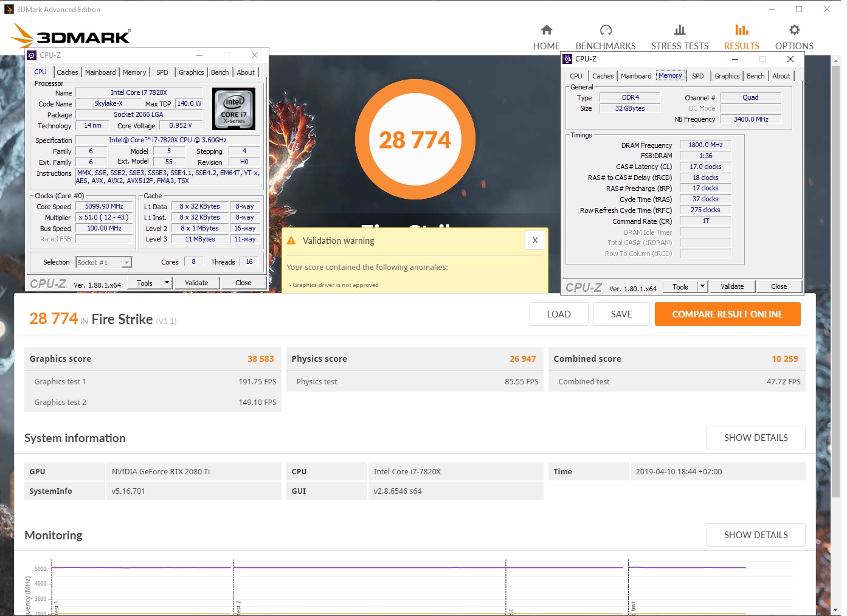Click Tools button in right CPU-Z
This screenshot has height=616, width=847.
point(680,286)
